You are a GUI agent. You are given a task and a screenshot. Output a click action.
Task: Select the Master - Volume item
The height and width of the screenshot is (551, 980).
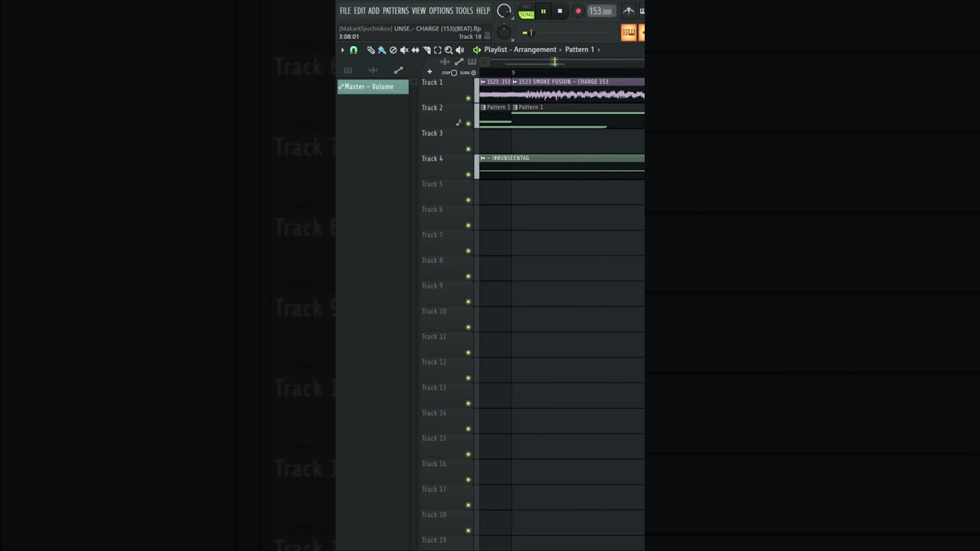(x=373, y=86)
